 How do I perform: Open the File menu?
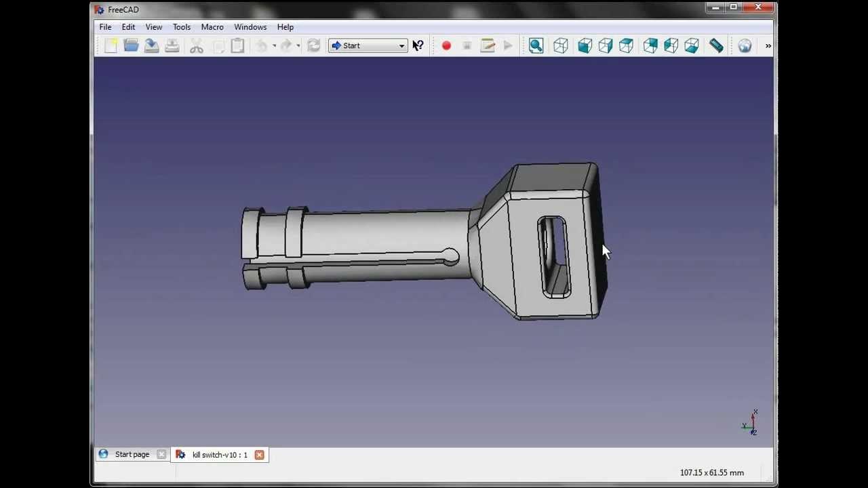click(x=105, y=27)
